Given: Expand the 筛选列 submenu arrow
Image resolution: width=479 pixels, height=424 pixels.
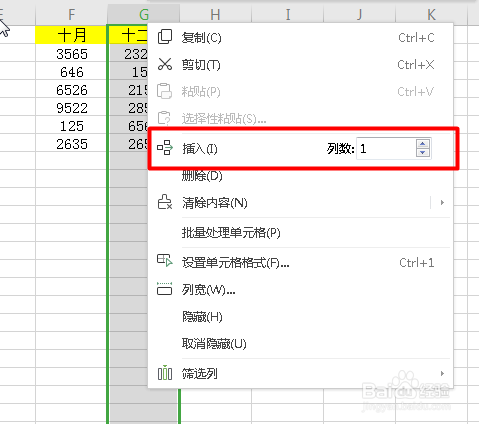Looking at the screenshot, I should (x=442, y=373).
